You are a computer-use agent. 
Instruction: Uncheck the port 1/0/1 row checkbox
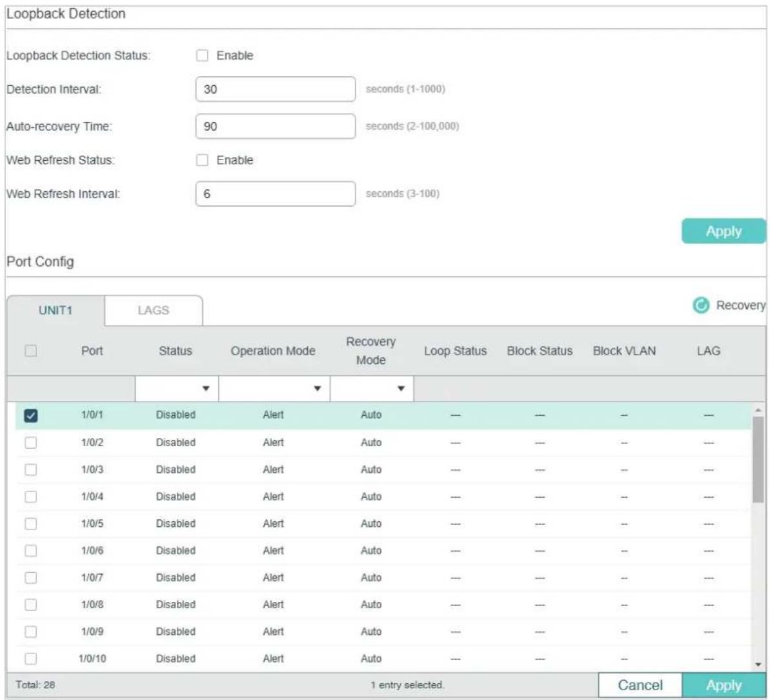30,416
